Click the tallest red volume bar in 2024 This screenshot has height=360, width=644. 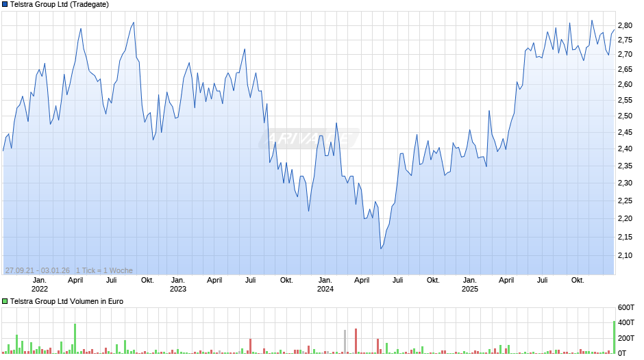pos(356,341)
